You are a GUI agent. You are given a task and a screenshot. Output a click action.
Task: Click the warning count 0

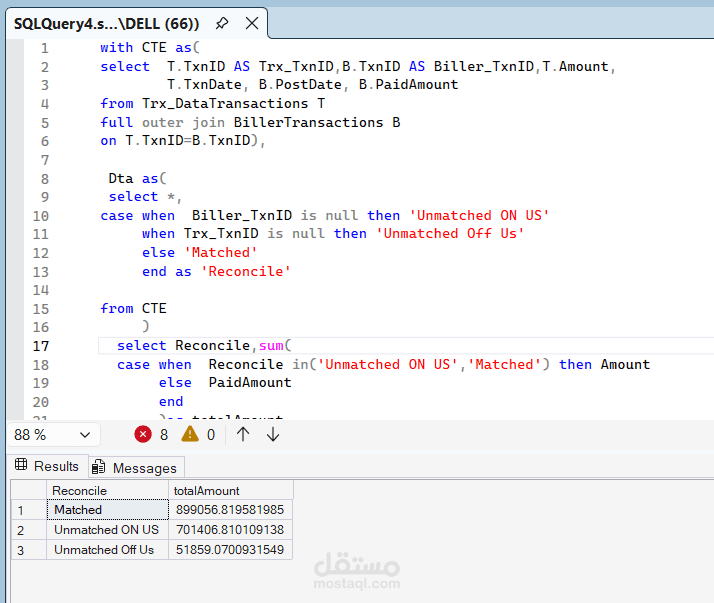[211, 435]
